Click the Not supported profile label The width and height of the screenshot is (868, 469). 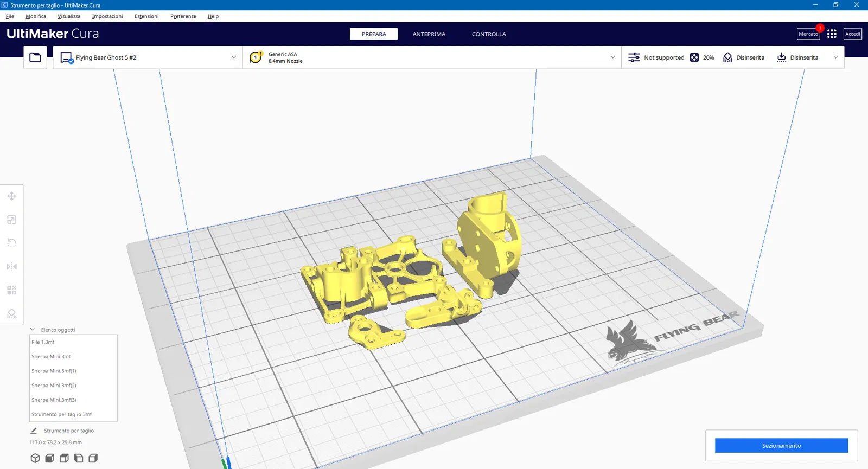click(664, 57)
